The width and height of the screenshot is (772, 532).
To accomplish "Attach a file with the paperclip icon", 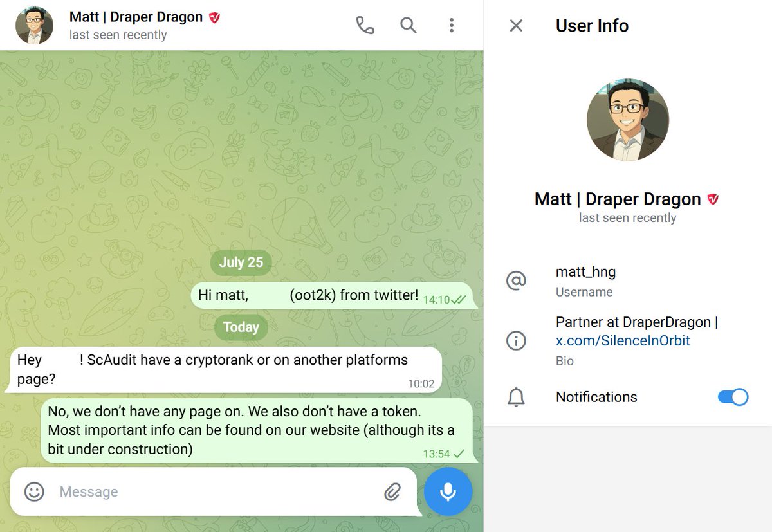I will pos(392,492).
